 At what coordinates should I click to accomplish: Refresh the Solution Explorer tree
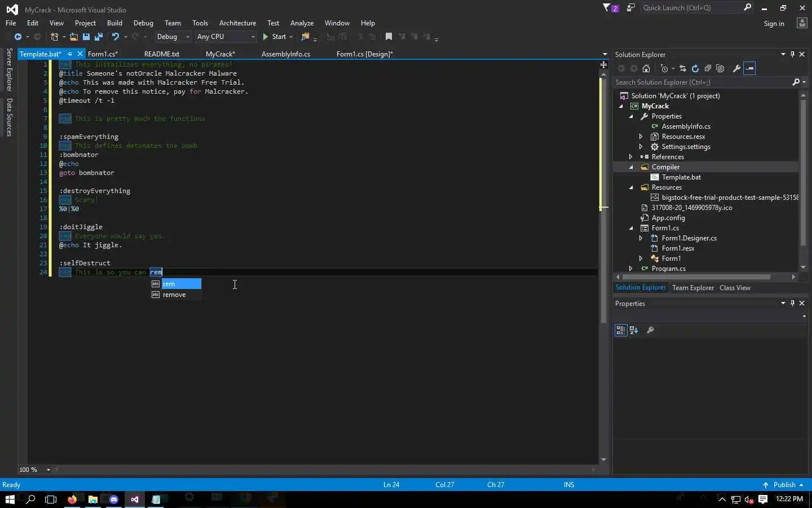coord(695,68)
